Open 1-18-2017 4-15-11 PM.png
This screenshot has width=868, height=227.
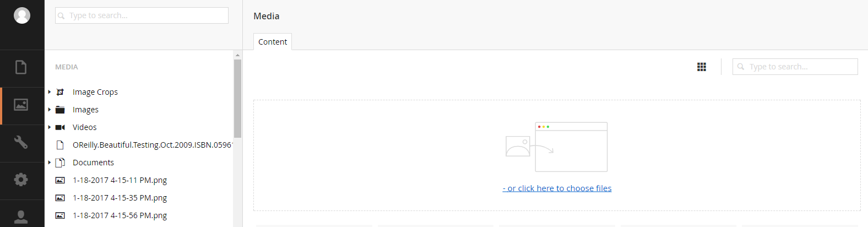click(x=120, y=180)
